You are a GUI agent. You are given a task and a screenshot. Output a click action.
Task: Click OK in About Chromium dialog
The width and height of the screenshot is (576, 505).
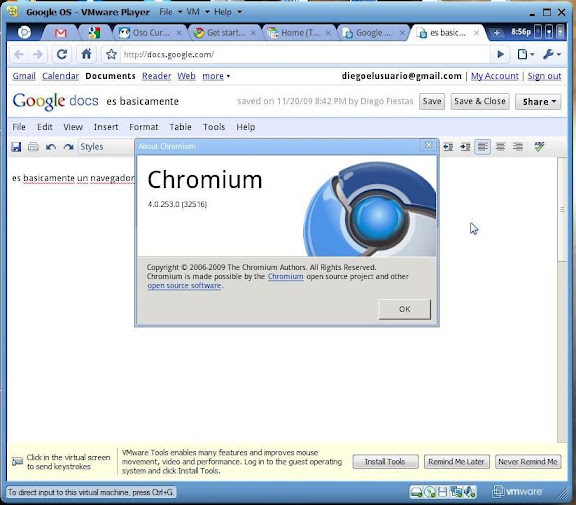[x=404, y=309]
